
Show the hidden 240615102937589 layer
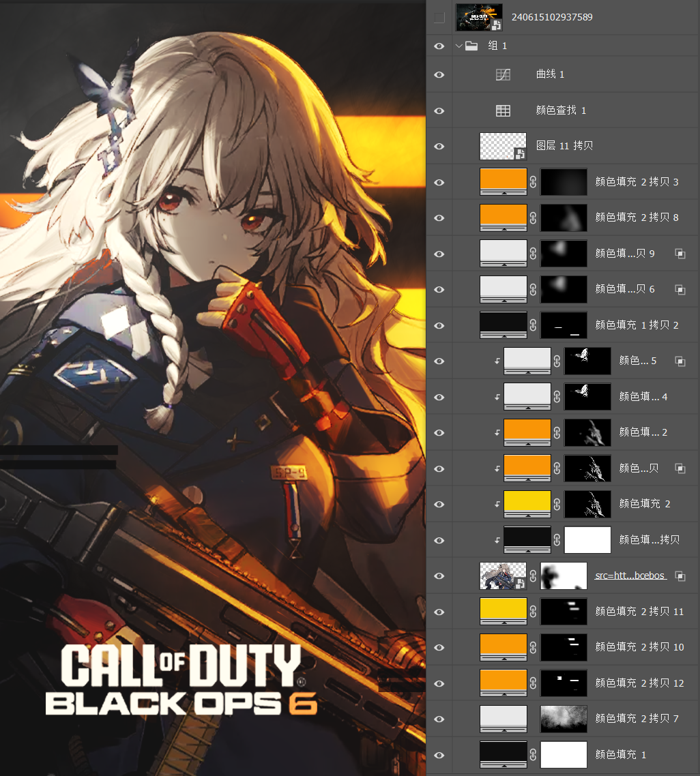click(x=439, y=18)
